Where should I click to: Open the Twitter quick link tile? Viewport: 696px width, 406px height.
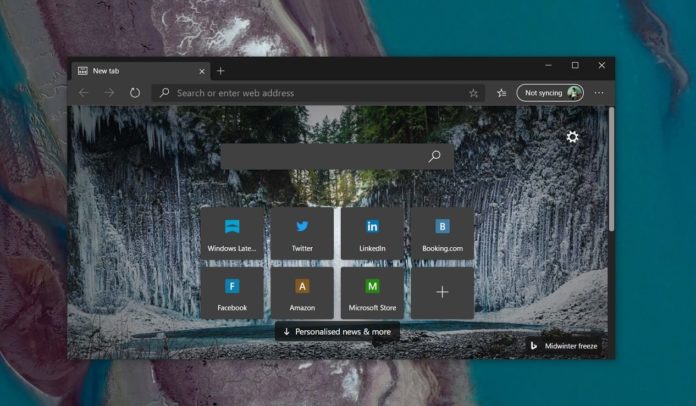coord(302,234)
